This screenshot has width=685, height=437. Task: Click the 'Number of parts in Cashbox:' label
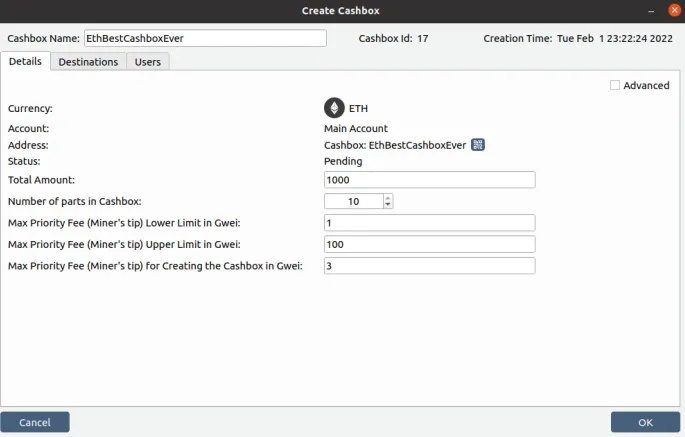click(75, 201)
